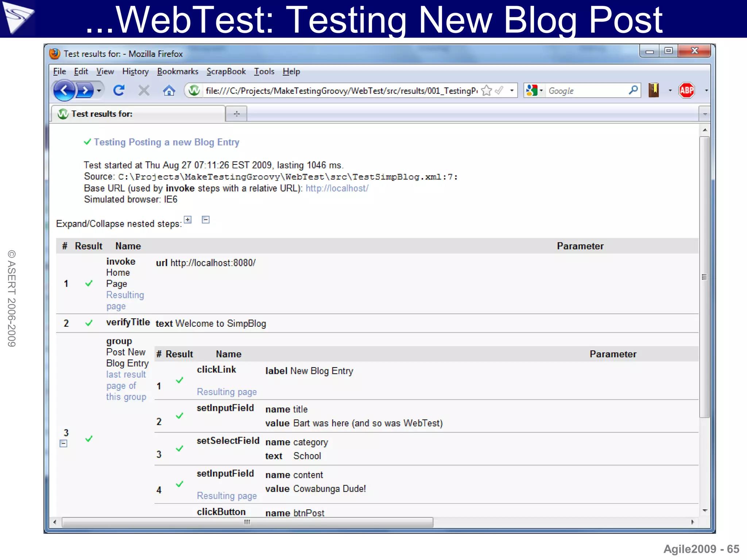Stop loading with the X icon
The image size is (747, 560).
144,90
